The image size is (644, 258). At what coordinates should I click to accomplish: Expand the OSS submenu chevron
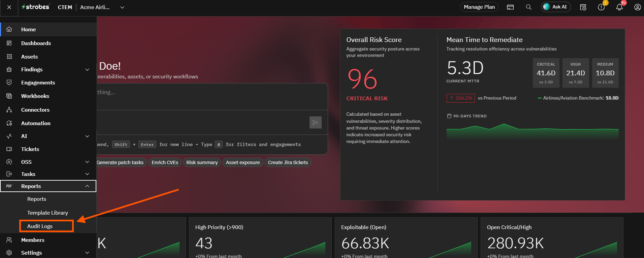coord(87,162)
